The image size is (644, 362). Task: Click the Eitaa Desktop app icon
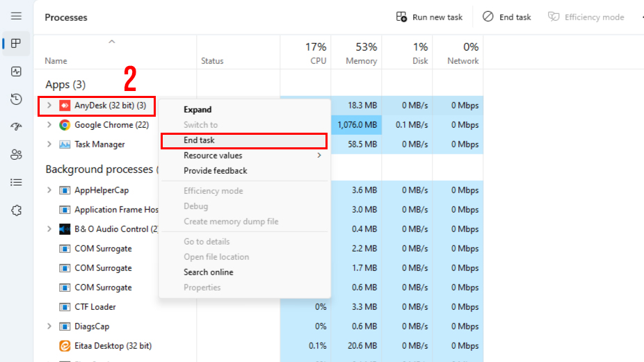coord(65,346)
